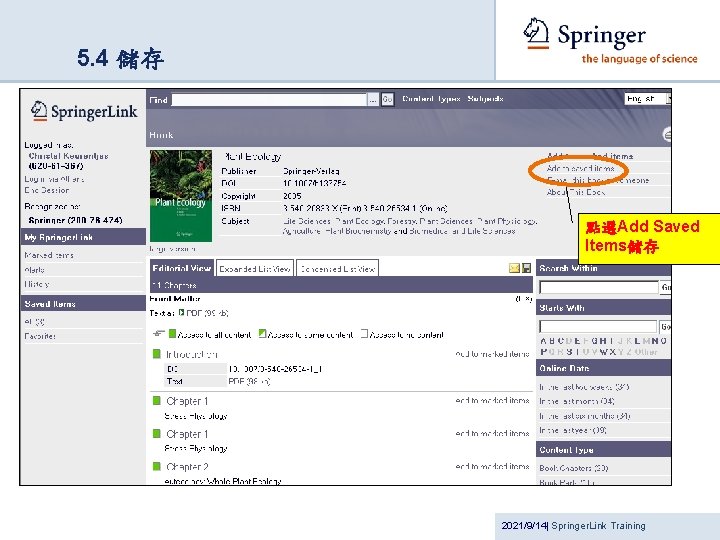This screenshot has width=720, height=540.
Task: Open the Subjects menu
Action: 485,99
